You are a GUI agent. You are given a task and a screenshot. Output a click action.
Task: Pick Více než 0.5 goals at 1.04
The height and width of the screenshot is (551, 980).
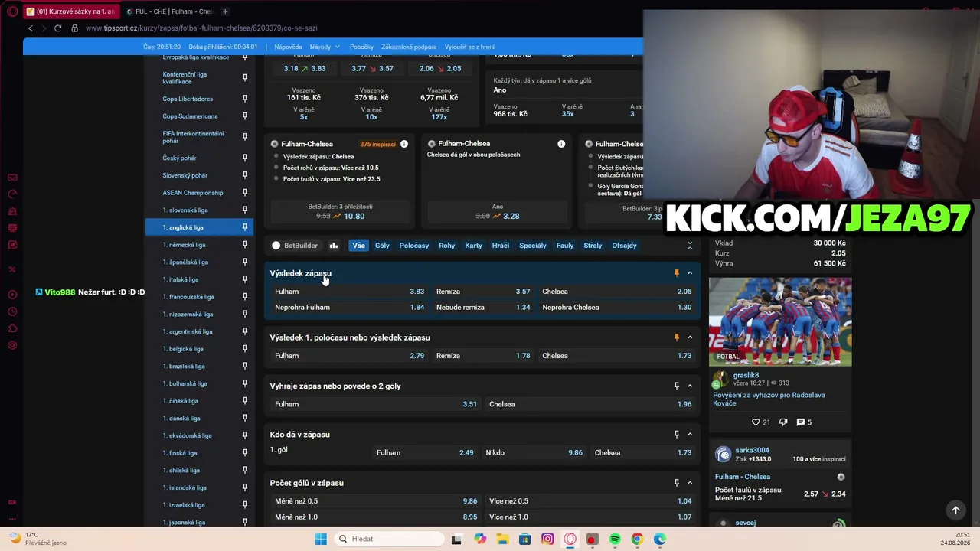(590, 501)
